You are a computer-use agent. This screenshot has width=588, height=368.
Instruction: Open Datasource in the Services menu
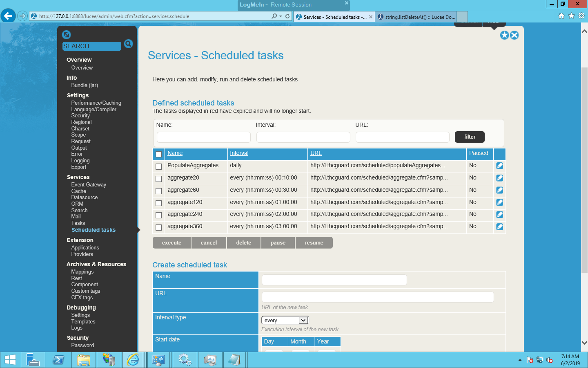85,197
